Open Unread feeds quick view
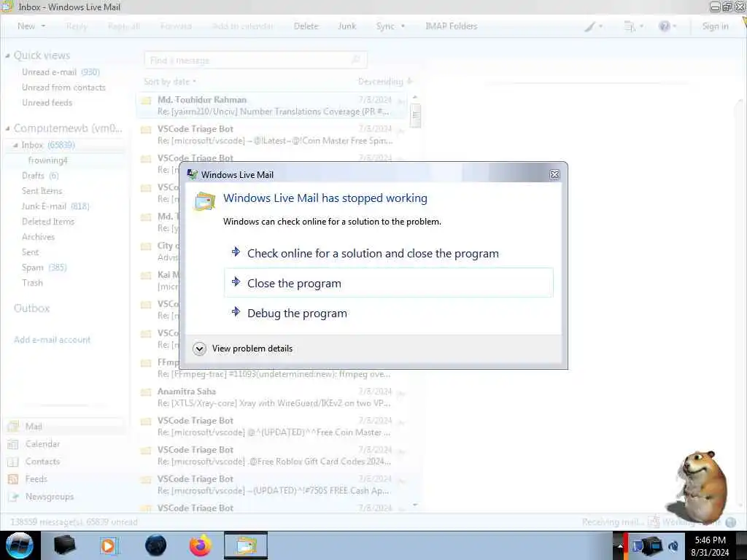Viewport: 747px width, 560px height. point(47,102)
